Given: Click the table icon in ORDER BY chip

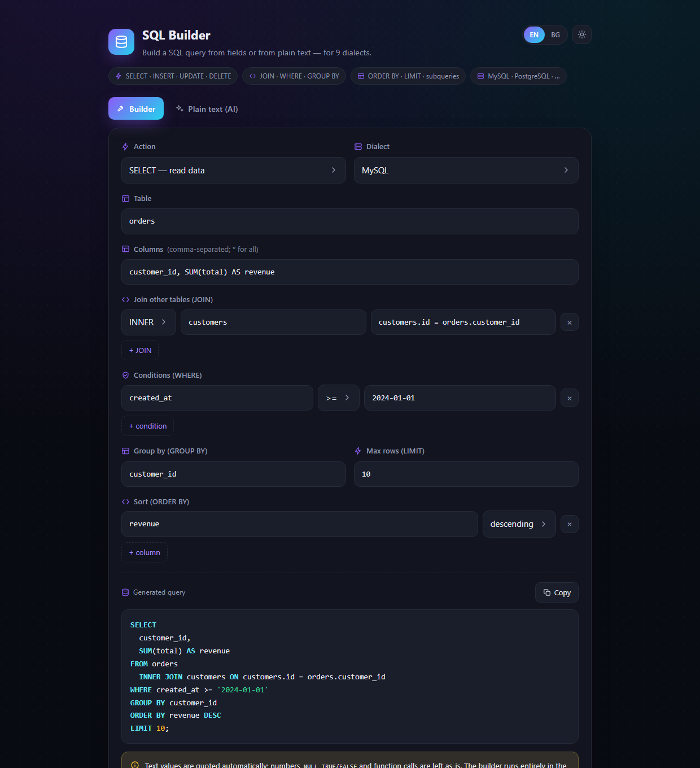Looking at the screenshot, I should pos(361,76).
